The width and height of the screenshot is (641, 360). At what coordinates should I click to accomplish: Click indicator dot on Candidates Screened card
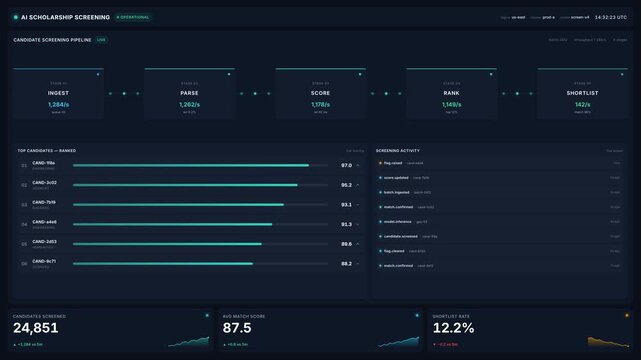207,315
